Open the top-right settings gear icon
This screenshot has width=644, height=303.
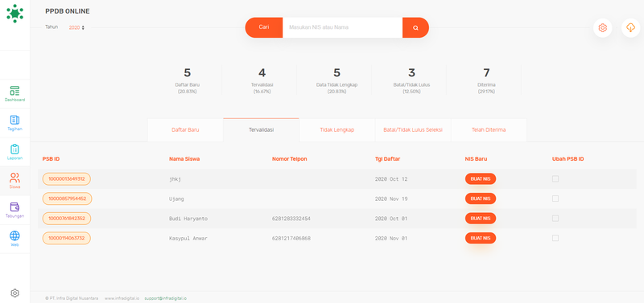tap(602, 28)
